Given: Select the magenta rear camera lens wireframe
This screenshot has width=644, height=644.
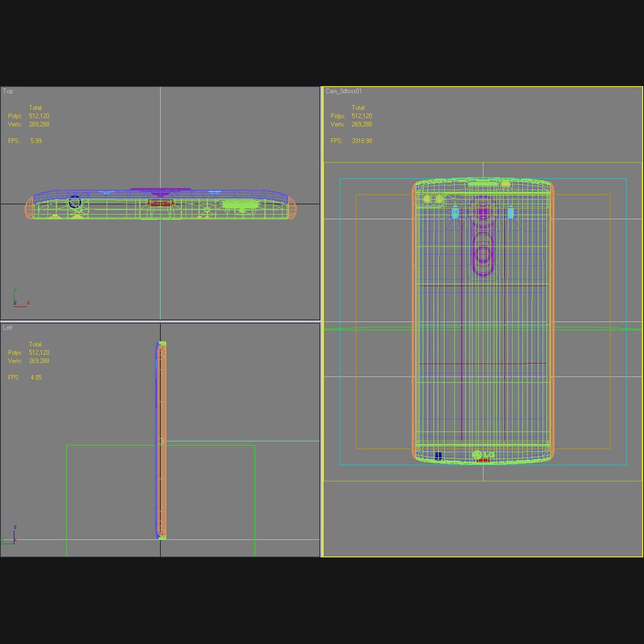Looking at the screenshot, I should 483,212.
